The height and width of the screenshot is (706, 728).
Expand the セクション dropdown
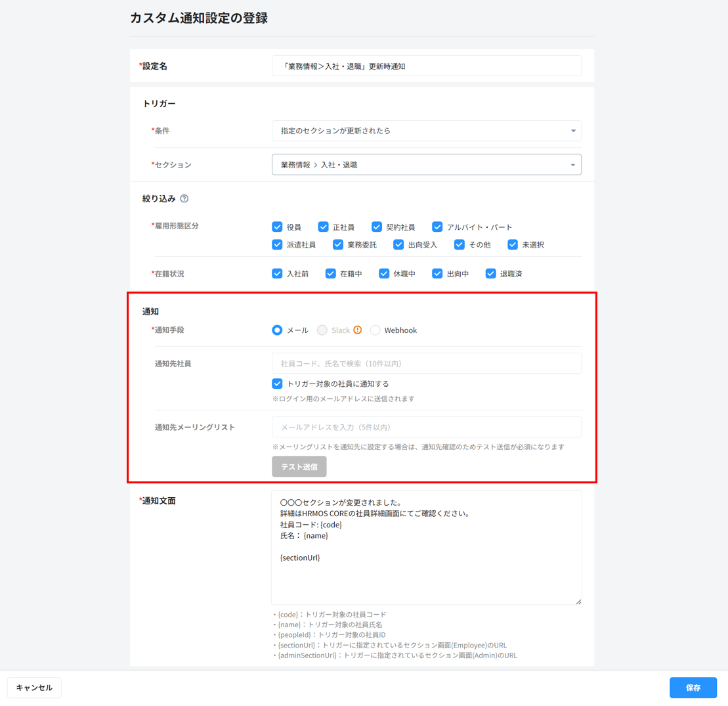tap(426, 165)
